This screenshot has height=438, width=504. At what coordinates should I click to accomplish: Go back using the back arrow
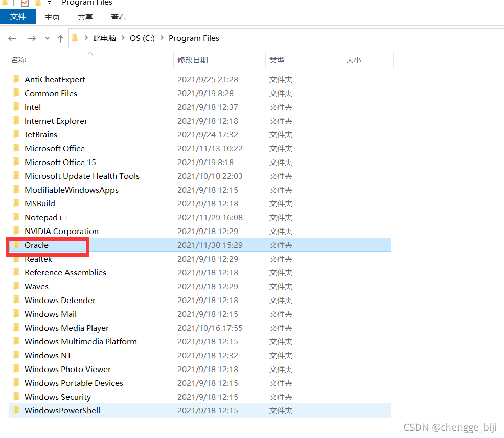[12, 38]
